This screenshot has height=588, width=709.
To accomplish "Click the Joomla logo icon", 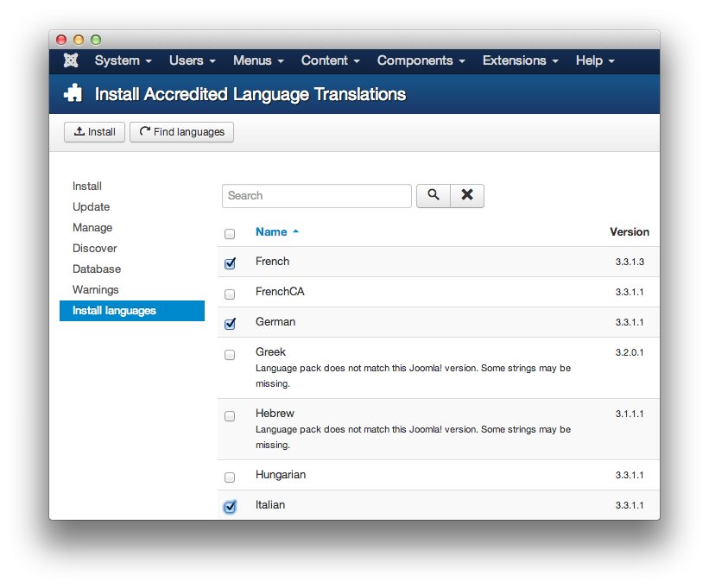I will point(70,60).
